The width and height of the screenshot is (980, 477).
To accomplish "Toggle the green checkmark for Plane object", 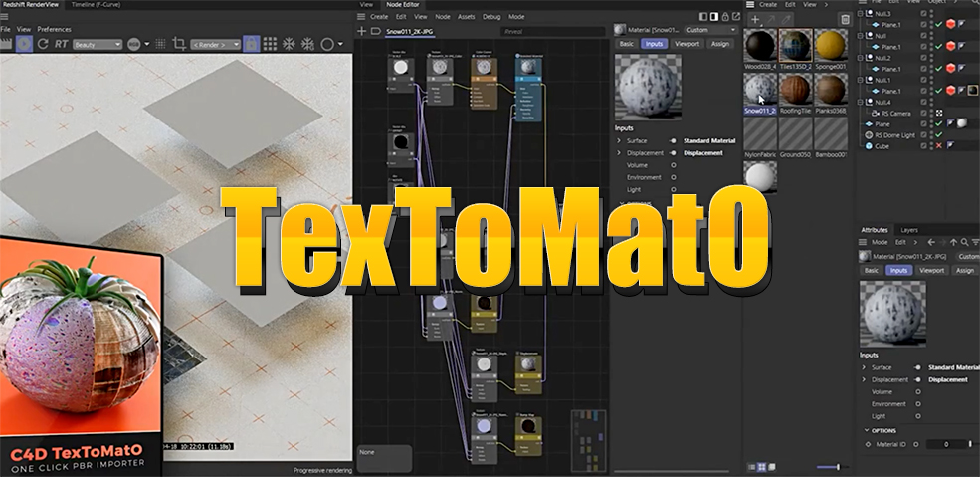I will (x=939, y=123).
